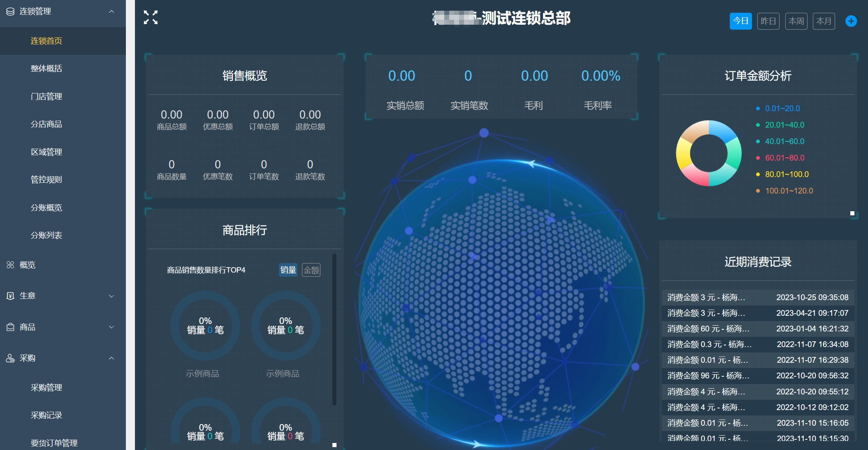Switch date range to 昨日
Viewport: 868px width, 450px height.
(768, 21)
